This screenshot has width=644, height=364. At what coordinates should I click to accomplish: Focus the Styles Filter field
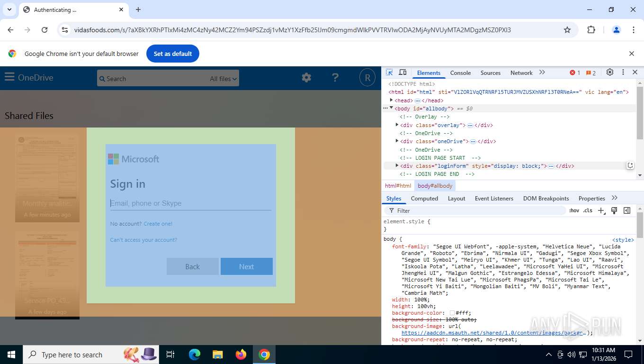click(x=476, y=210)
